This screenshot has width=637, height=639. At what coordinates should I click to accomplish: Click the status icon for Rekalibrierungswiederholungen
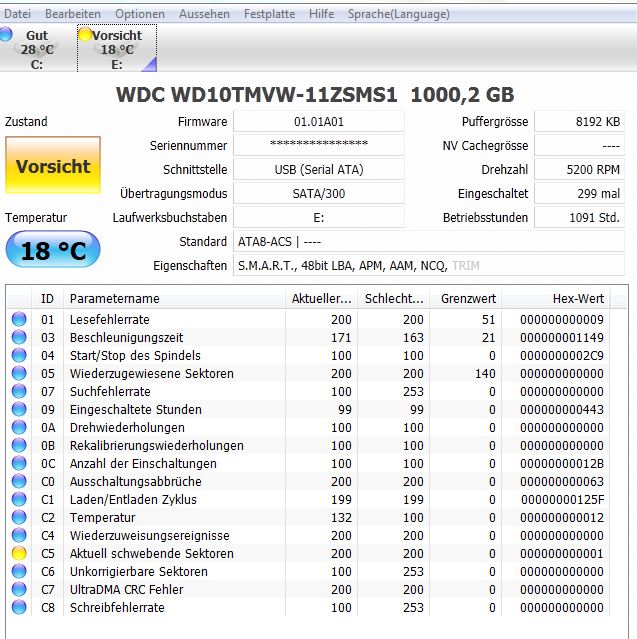(19, 445)
